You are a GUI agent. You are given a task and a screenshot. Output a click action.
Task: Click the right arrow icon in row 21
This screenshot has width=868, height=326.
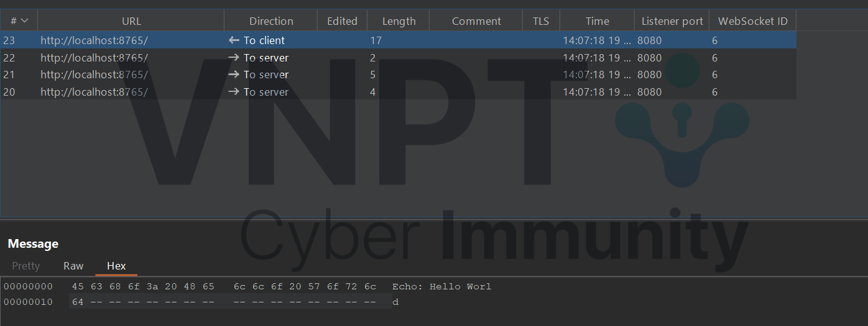pos(234,75)
